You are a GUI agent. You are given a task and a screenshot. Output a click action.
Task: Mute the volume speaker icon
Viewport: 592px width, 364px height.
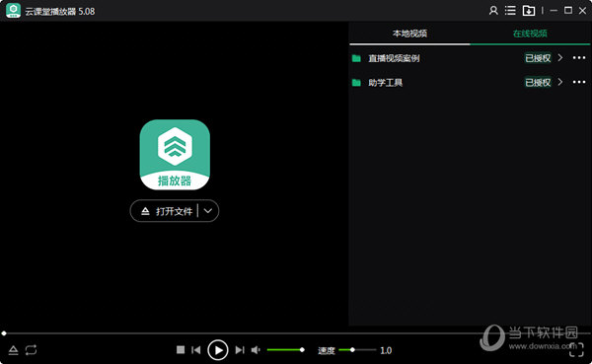pos(256,350)
